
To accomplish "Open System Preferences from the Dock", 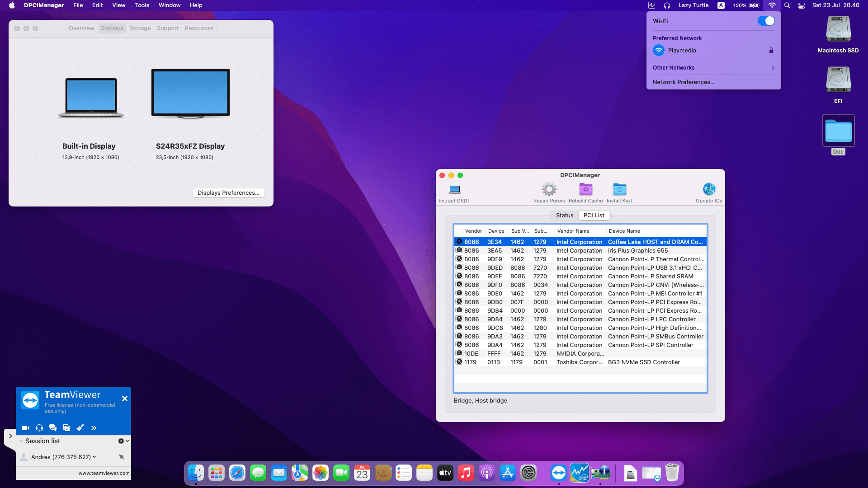I will [x=528, y=473].
